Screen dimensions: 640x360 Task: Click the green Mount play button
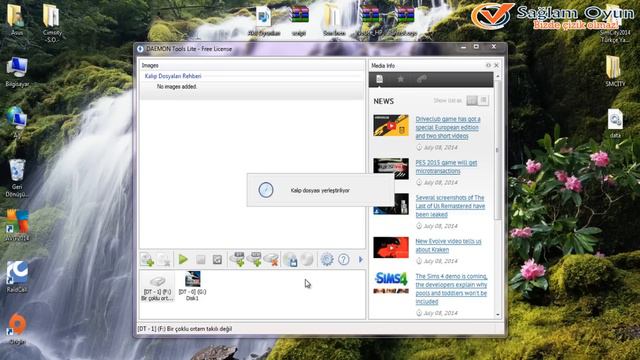coord(183,259)
